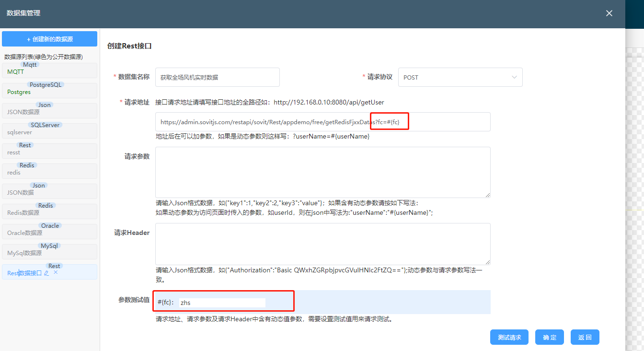Choose the sqlserver data source
This screenshot has width=644, height=351.
coord(49,132)
